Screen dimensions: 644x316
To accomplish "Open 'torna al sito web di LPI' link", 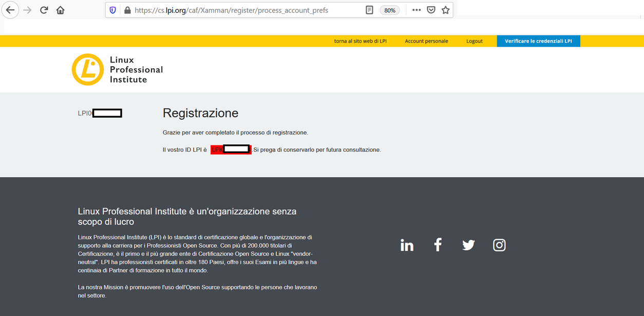I will pyautogui.click(x=361, y=41).
